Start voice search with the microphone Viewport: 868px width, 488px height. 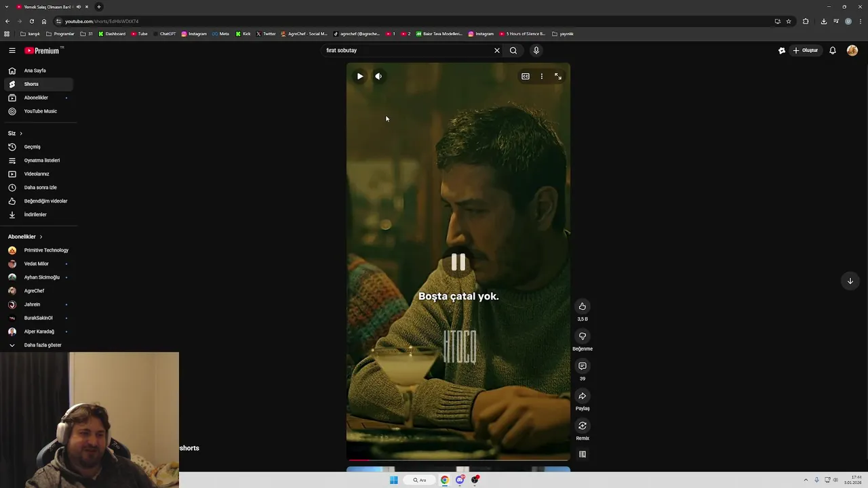click(536, 50)
